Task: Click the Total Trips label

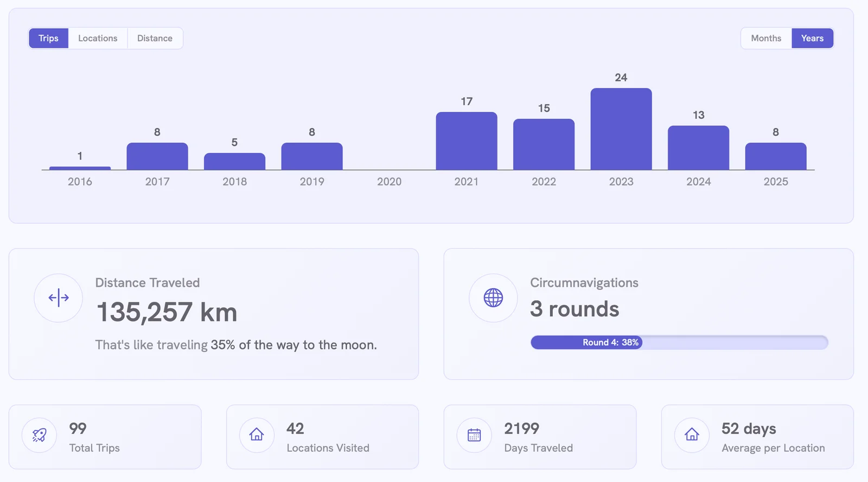Action: coord(94,448)
